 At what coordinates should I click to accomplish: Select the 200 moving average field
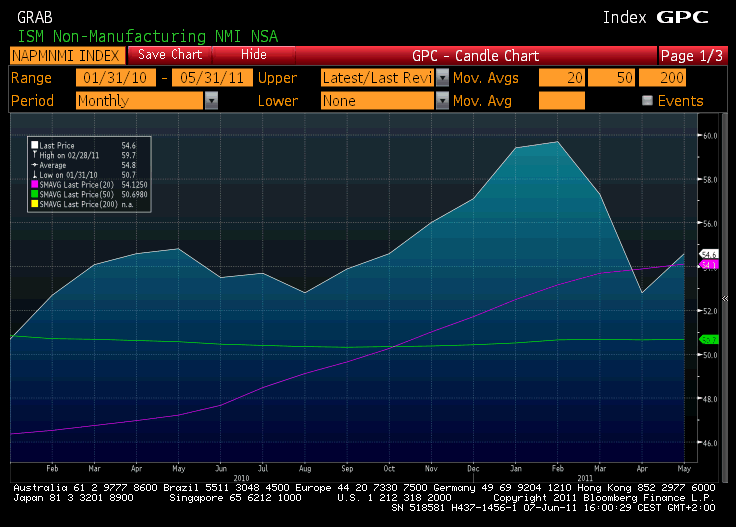click(661, 77)
